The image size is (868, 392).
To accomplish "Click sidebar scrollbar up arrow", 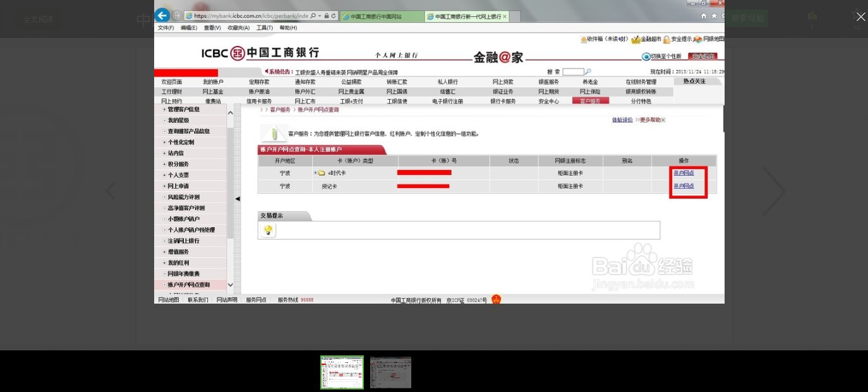I will 230,113.
